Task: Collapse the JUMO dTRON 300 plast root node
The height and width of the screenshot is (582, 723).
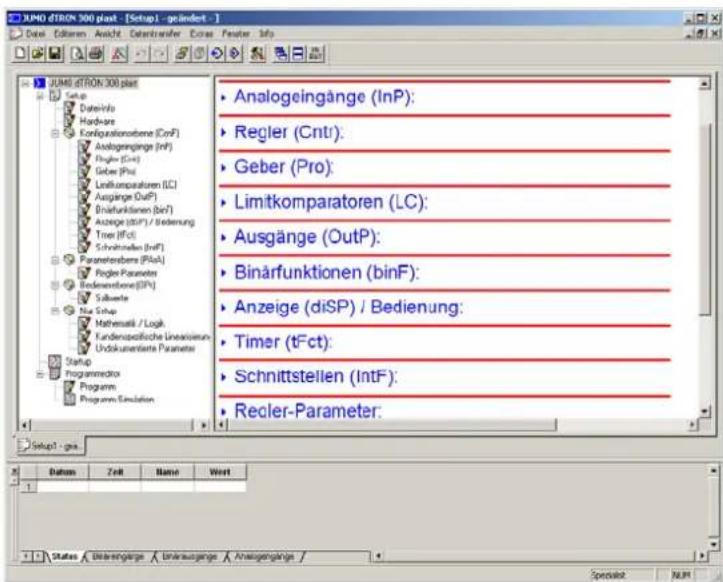Action: click(x=26, y=83)
